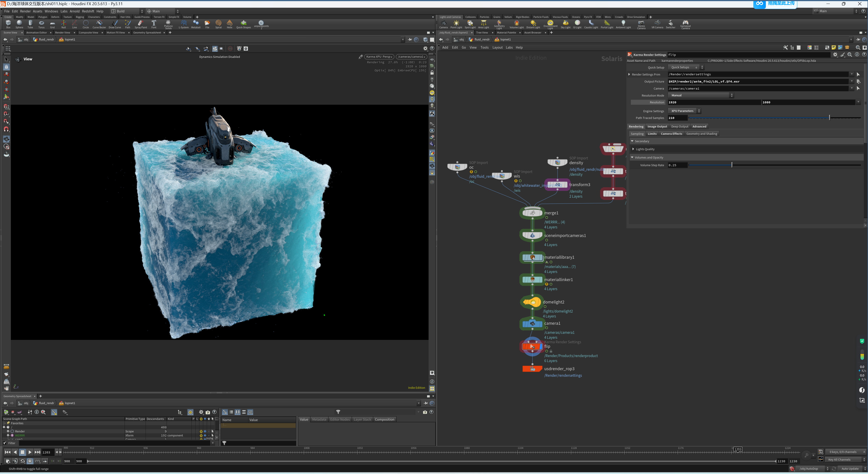The image size is (868, 474).
Task: Create a Sphere using the shelf tool
Action: (x=19, y=24)
